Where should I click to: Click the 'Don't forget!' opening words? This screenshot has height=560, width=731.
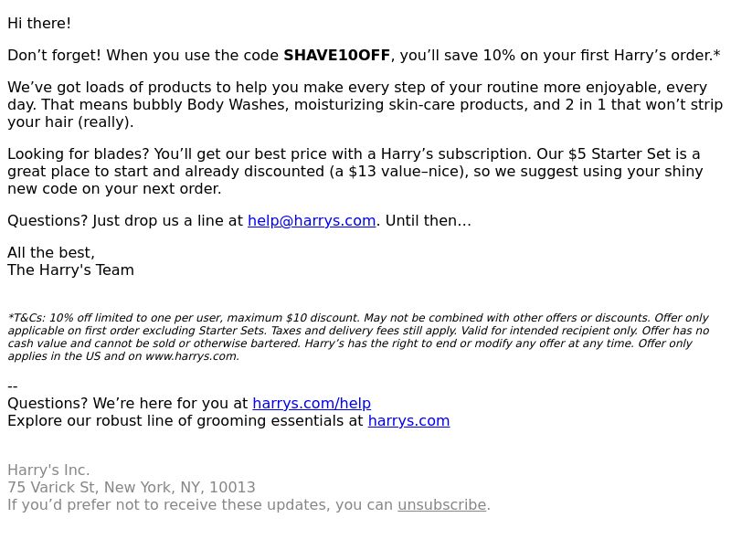point(54,55)
